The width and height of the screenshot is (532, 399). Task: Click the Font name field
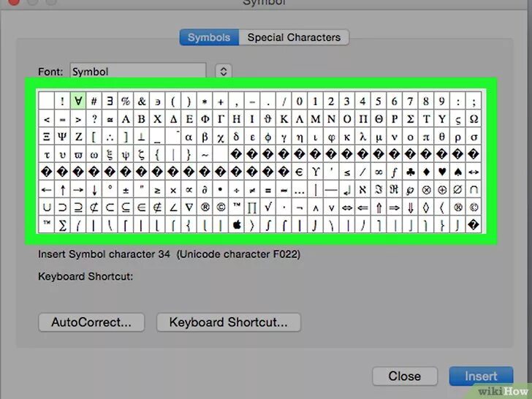[137, 72]
